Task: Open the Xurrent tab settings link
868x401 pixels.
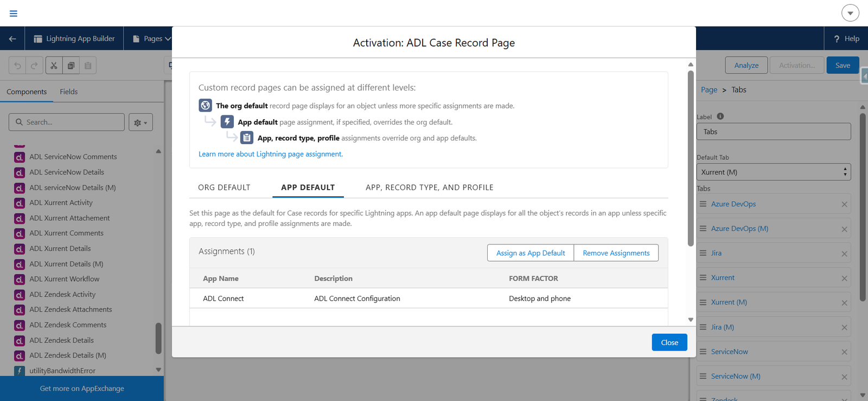Action: [x=723, y=278]
